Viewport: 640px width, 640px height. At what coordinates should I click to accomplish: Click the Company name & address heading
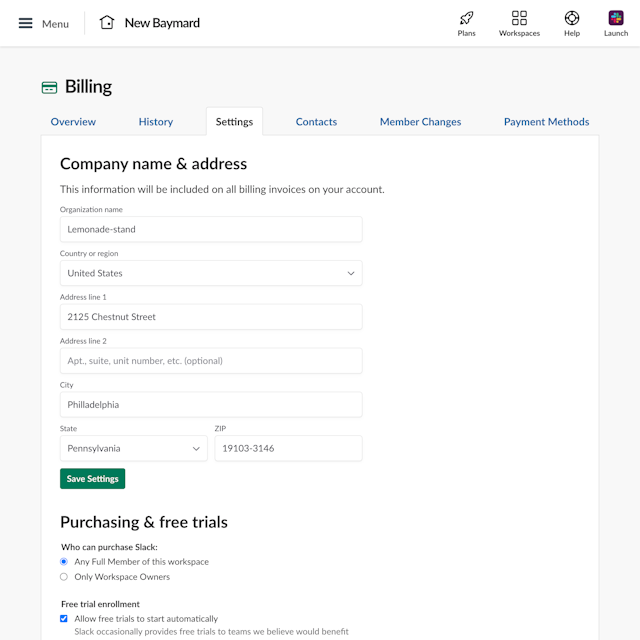tap(153, 164)
